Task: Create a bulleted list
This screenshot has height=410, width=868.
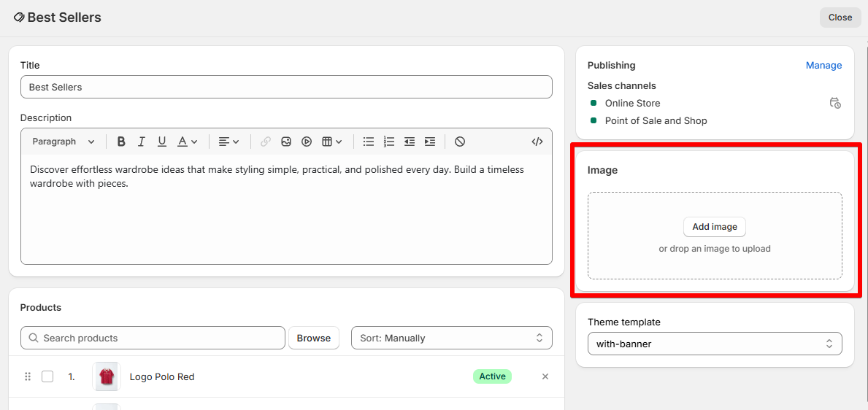Action: click(369, 142)
